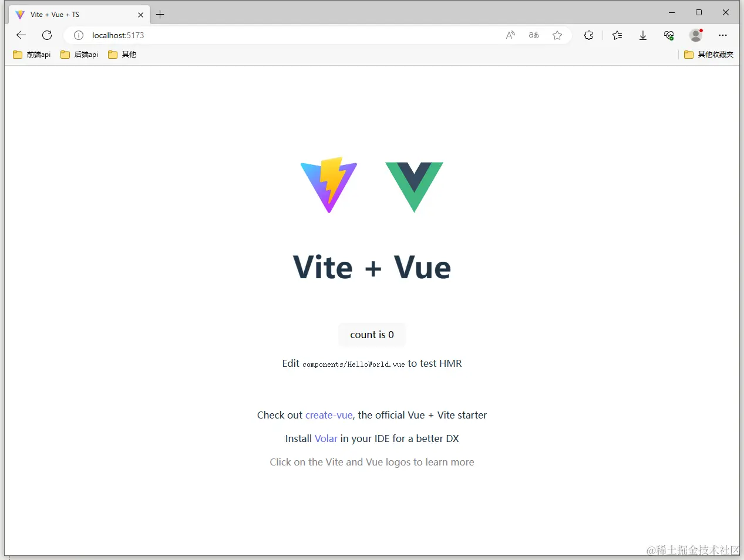Click the green Vue logo

point(414,187)
